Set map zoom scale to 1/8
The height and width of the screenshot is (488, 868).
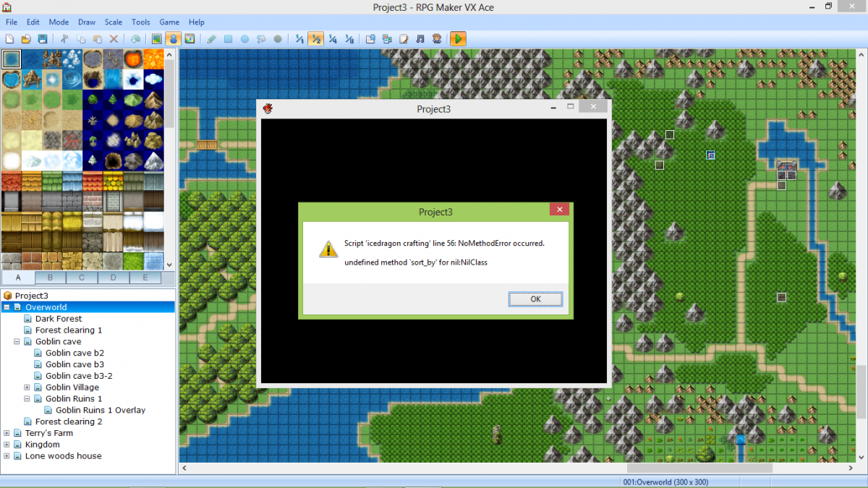(349, 39)
